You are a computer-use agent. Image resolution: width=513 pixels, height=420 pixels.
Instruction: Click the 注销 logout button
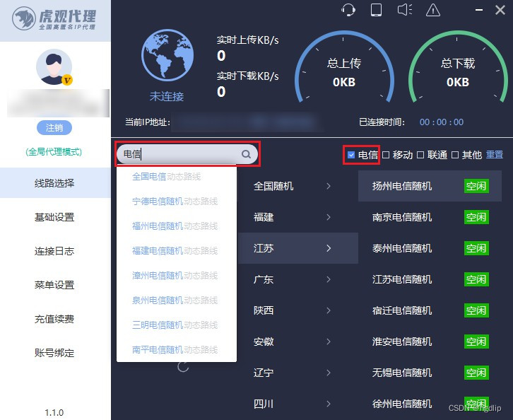click(x=54, y=128)
